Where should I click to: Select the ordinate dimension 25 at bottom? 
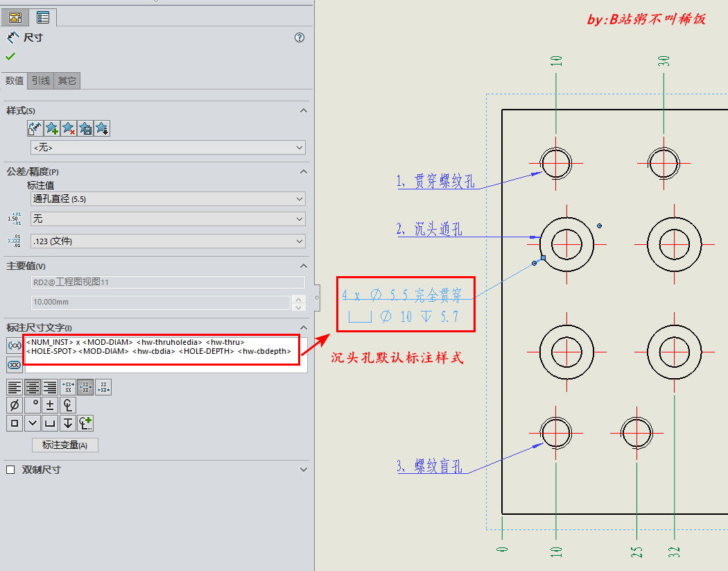click(636, 552)
